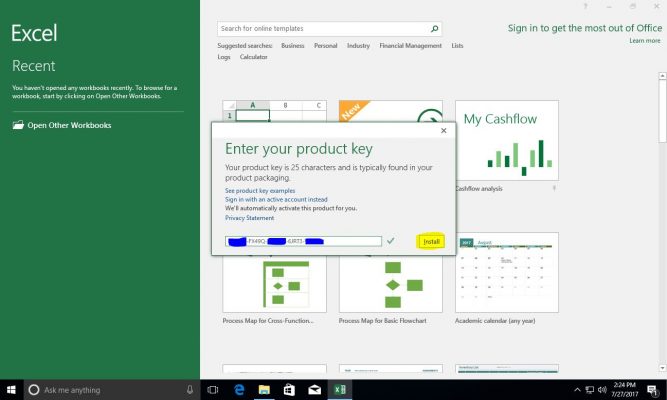
Task: Open the folder icon beside Open Other Workbooks
Action: (x=18, y=125)
